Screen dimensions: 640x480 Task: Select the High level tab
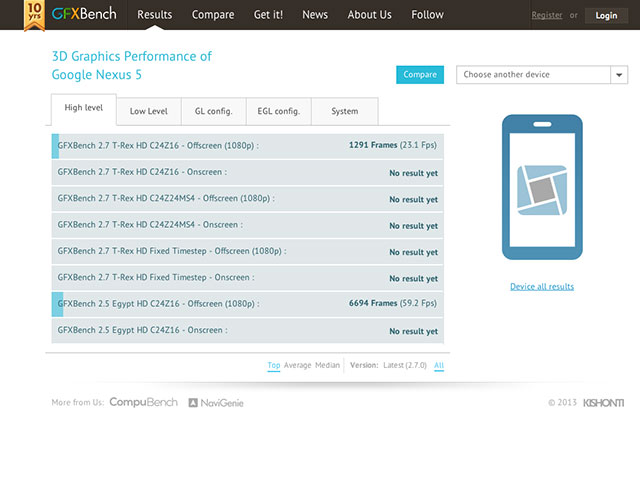pos(84,108)
